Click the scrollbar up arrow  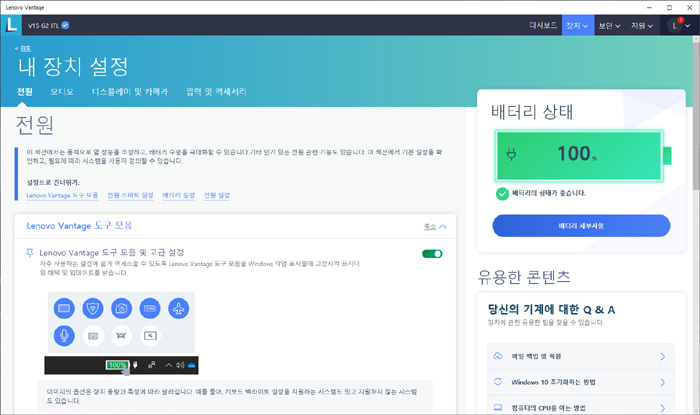pos(696,39)
